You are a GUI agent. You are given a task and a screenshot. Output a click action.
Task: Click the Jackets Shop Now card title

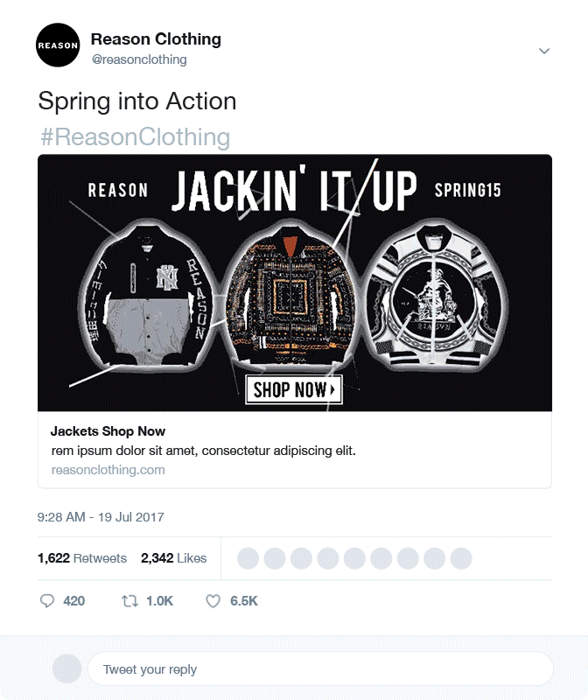[108, 431]
